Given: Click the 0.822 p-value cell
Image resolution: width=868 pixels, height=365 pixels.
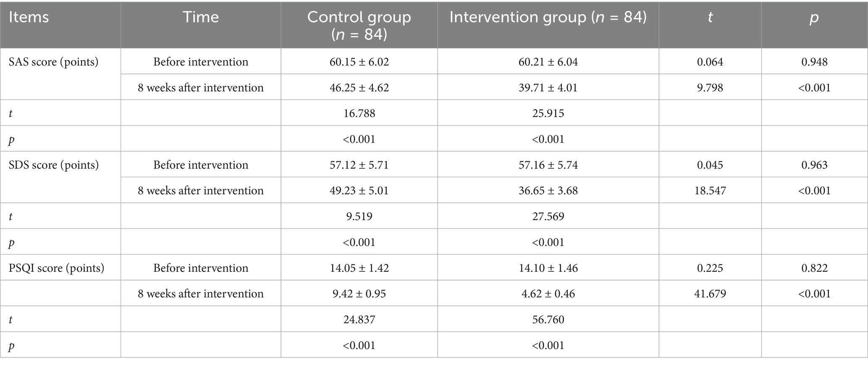Looking at the screenshot, I should pos(814,268).
